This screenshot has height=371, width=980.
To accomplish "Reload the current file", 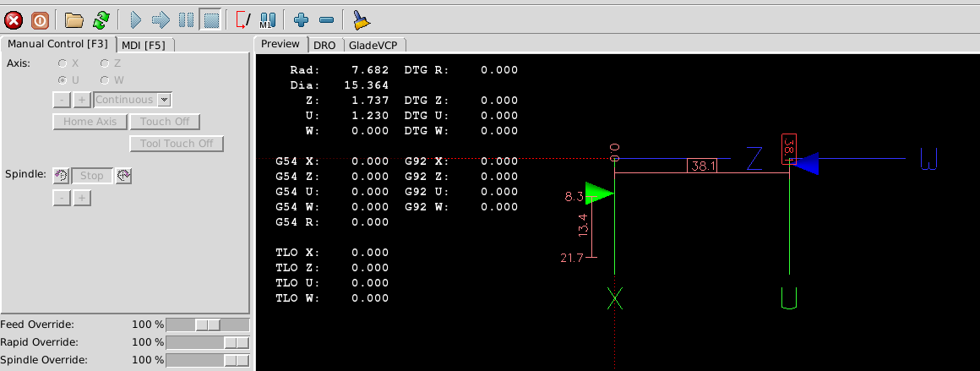I will (x=101, y=19).
